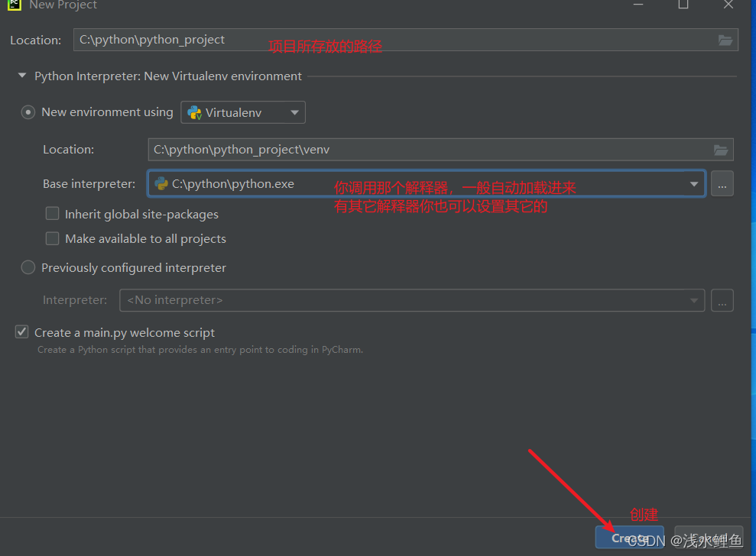
Task: Click the PyCharm logo in title bar
Action: (x=14, y=5)
